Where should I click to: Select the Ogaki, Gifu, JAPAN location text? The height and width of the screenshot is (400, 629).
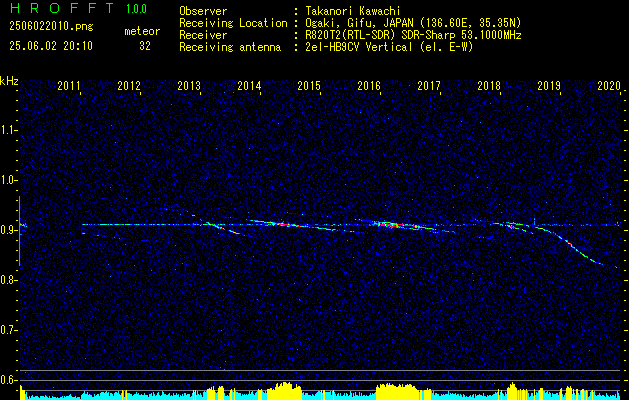[413, 23]
